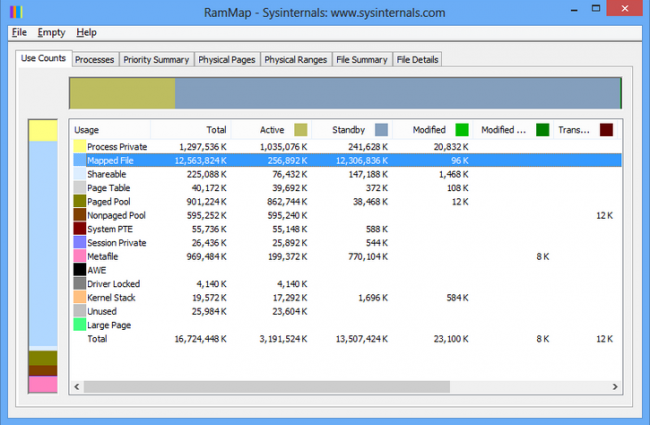Click the Modified ... (truncated) column header
The width and height of the screenshot is (650, 425).
click(x=513, y=130)
